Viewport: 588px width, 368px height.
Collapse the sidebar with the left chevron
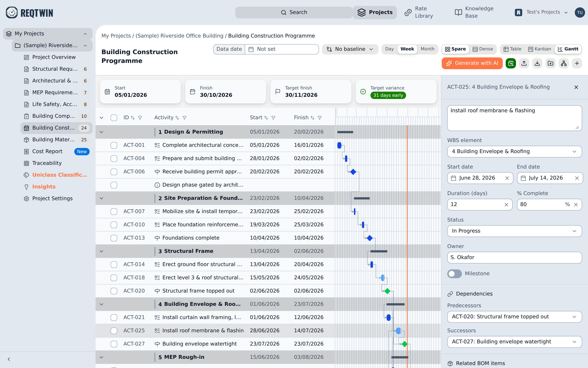(x=9, y=359)
